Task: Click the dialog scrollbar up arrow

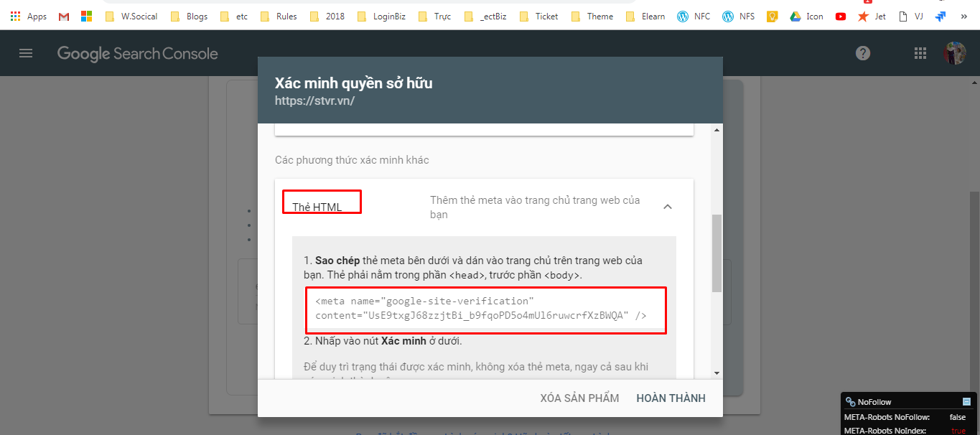Action: coord(717,130)
